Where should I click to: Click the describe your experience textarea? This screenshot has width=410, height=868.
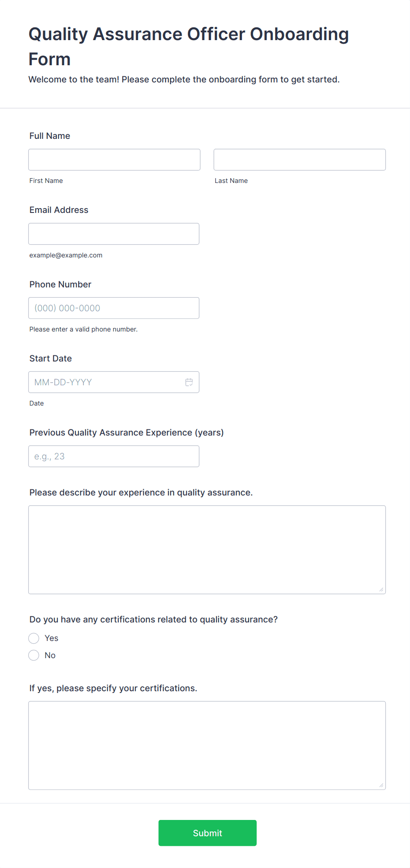point(207,550)
